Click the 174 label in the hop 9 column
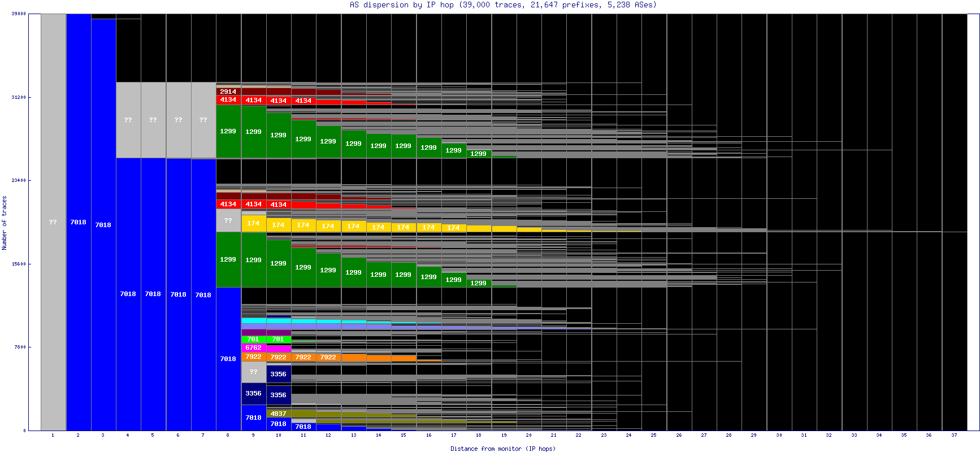This screenshot has width=980, height=452. pyautogui.click(x=253, y=223)
